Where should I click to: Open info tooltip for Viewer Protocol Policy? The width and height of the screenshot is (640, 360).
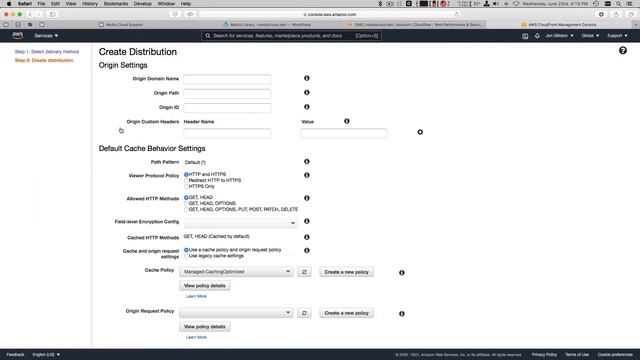coord(307,175)
